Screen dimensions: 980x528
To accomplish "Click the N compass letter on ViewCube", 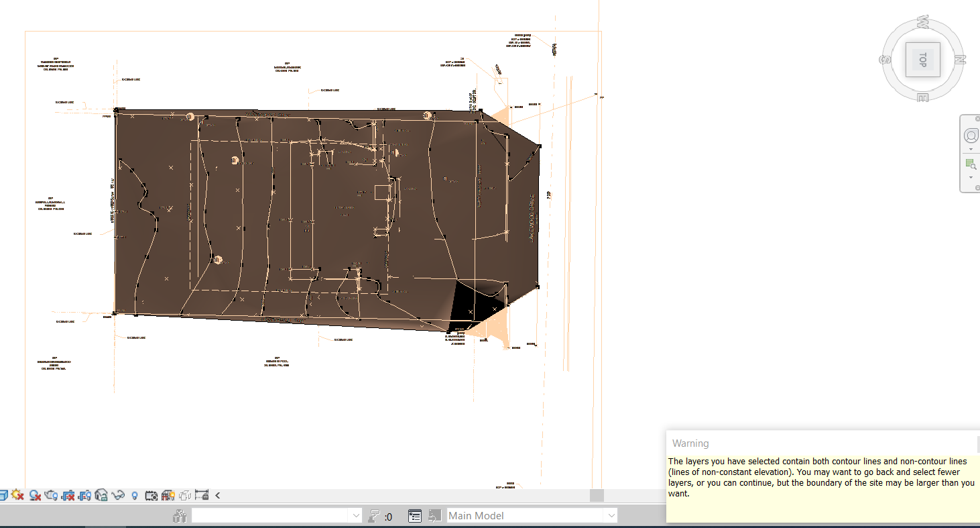I will tap(960, 59).
